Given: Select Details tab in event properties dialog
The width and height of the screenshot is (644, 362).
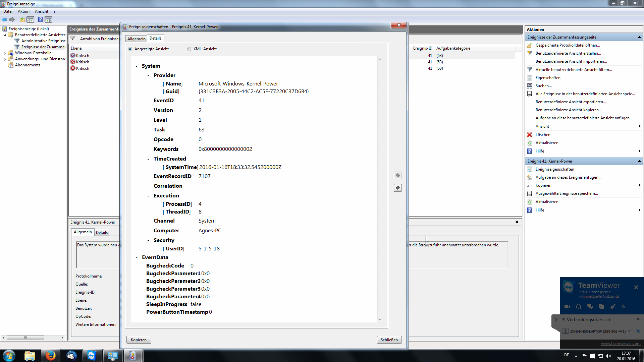Looking at the screenshot, I should point(156,38).
